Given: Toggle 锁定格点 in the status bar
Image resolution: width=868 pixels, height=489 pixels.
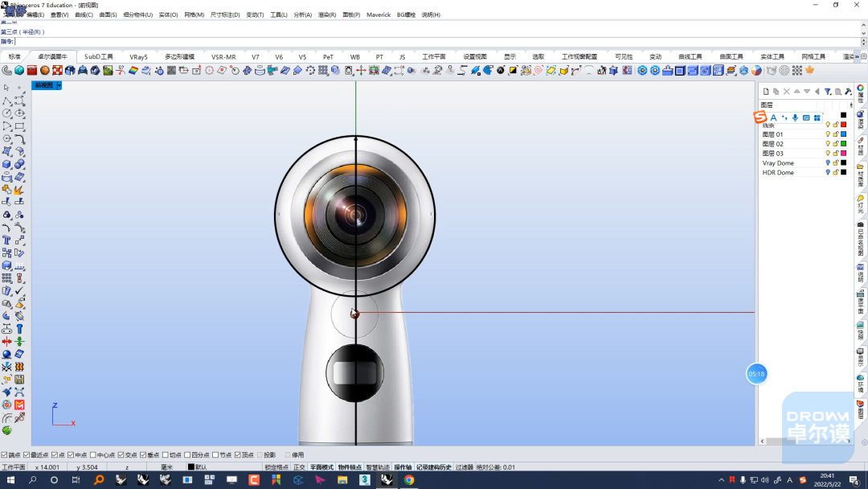Looking at the screenshot, I should (x=276, y=467).
